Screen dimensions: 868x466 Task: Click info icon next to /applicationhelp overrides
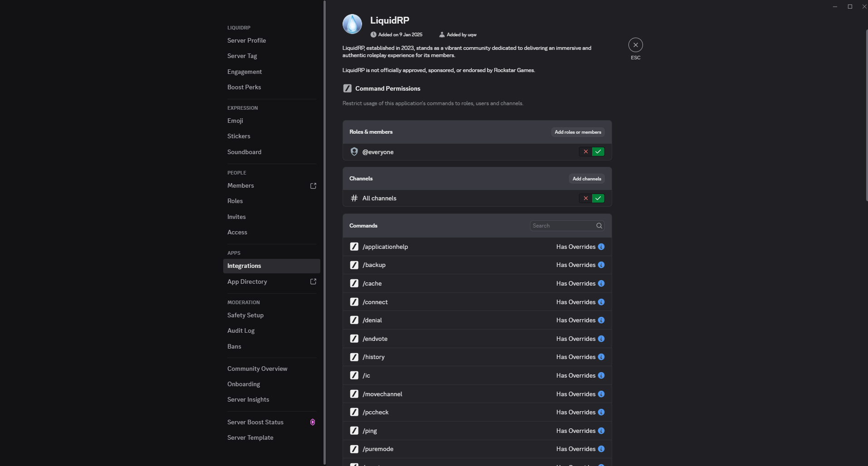tap(601, 247)
